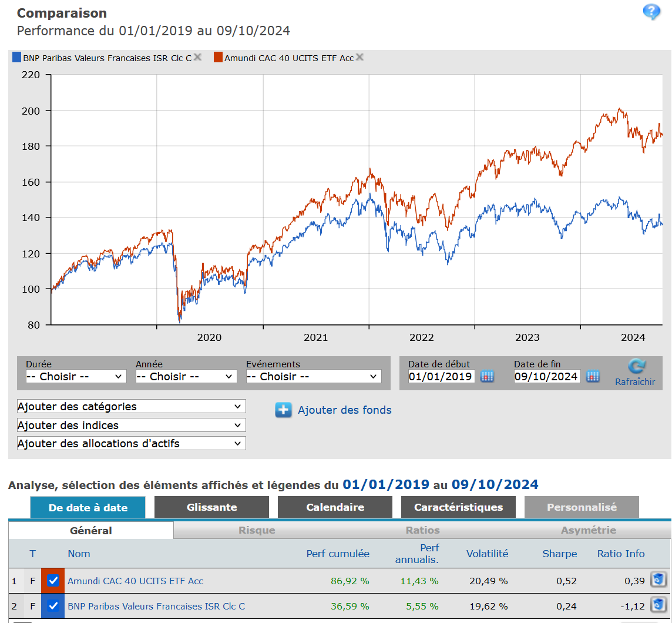Image resolution: width=672 pixels, height=623 pixels.
Task: Expand Ajouter des catégories dropdown
Action: [131, 406]
